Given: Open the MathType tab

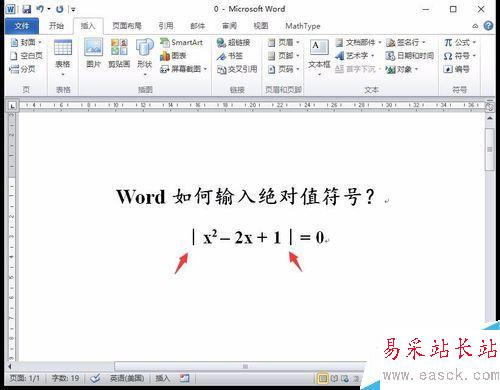Looking at the screenshot, I should (303, 26).
